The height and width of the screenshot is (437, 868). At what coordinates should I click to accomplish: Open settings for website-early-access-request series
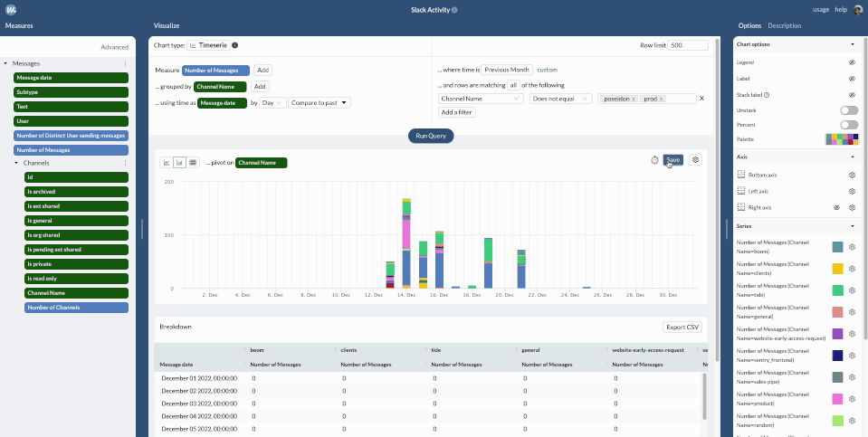click(853, 334)
